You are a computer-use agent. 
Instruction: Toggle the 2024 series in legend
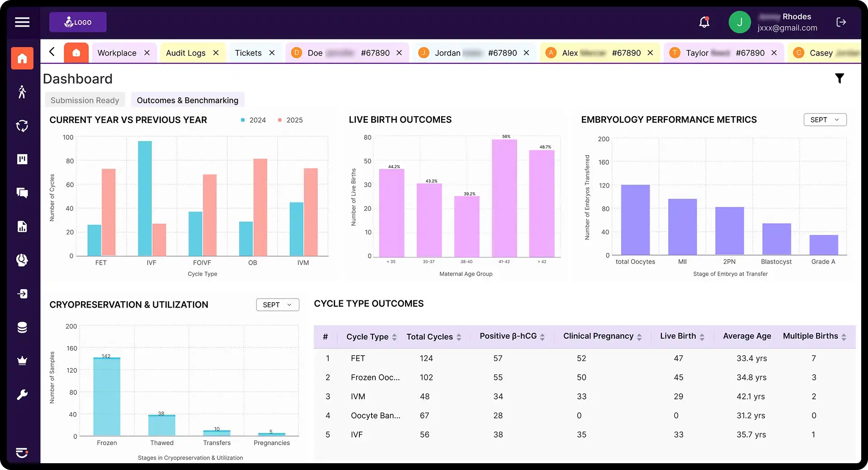click(x=252, y=120)
